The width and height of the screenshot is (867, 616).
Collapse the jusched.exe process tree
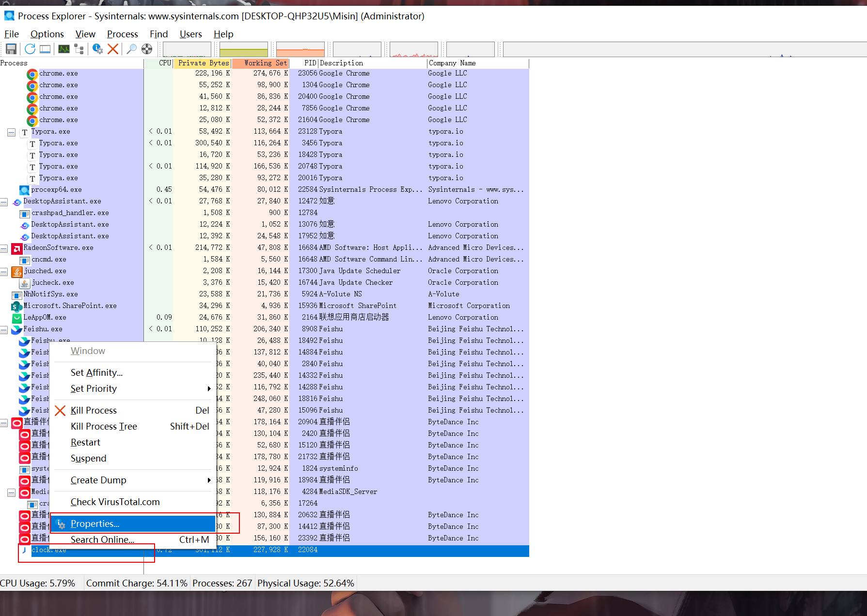[x=4, y=271]
